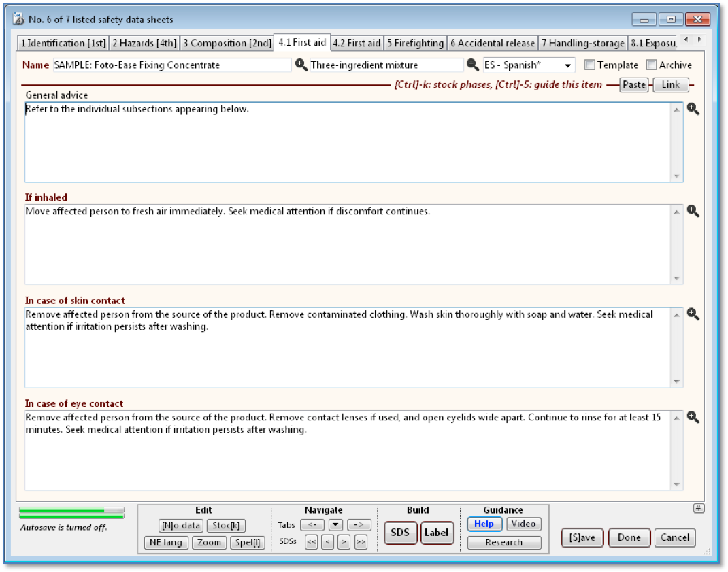Viewport: 728px width, 572px height.
Task: Click the Research button
Action: point(504,542)
